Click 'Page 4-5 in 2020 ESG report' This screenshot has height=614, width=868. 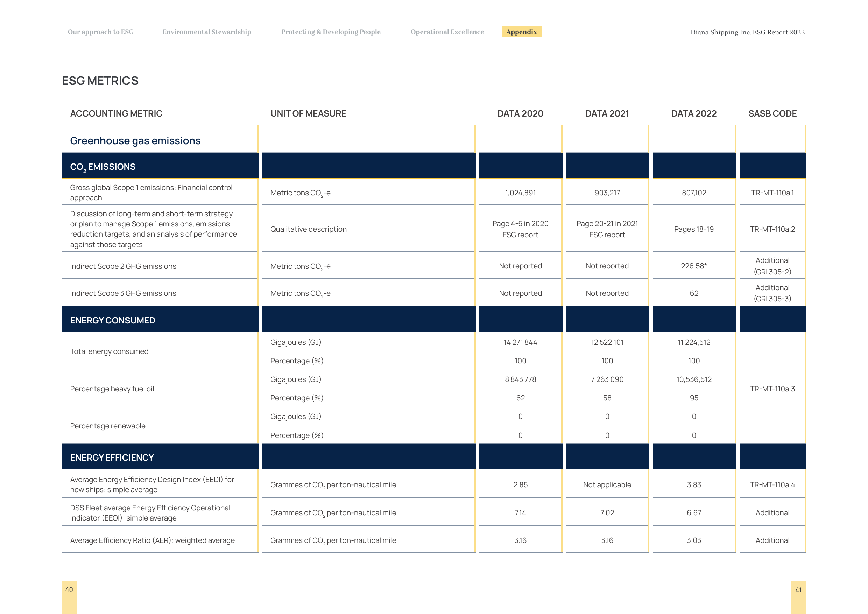pyautogui.click(x=520, y=229)
